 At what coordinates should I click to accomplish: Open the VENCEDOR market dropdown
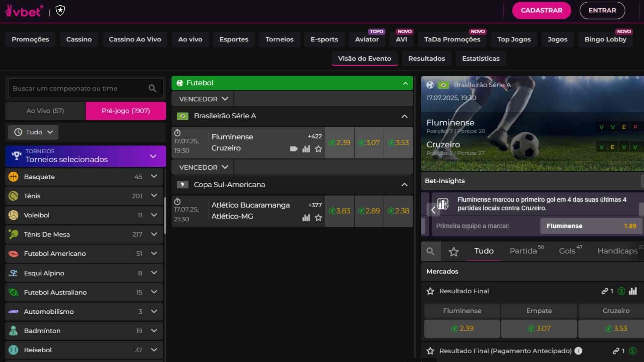(202, 99)
